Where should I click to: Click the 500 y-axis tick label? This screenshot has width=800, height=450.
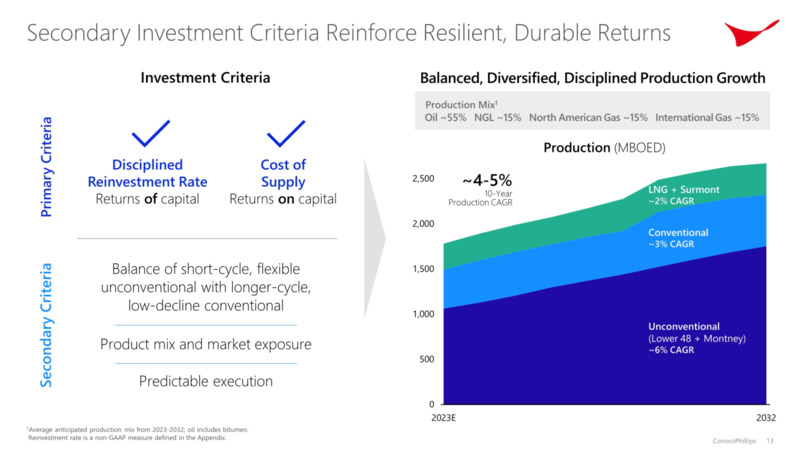point(427,359)
